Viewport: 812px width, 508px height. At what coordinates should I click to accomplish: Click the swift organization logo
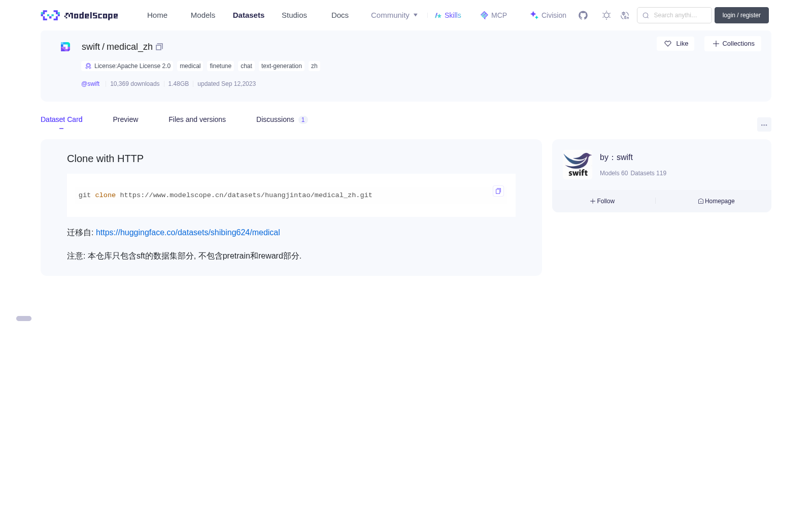click(578, 165)
